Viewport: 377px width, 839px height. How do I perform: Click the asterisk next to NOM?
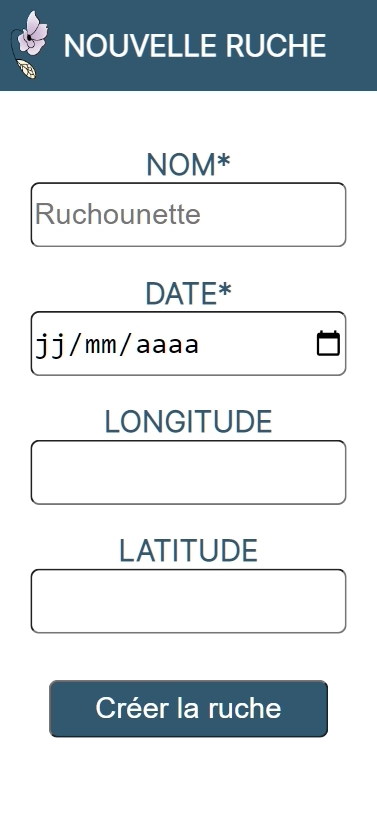pos(224,161)
